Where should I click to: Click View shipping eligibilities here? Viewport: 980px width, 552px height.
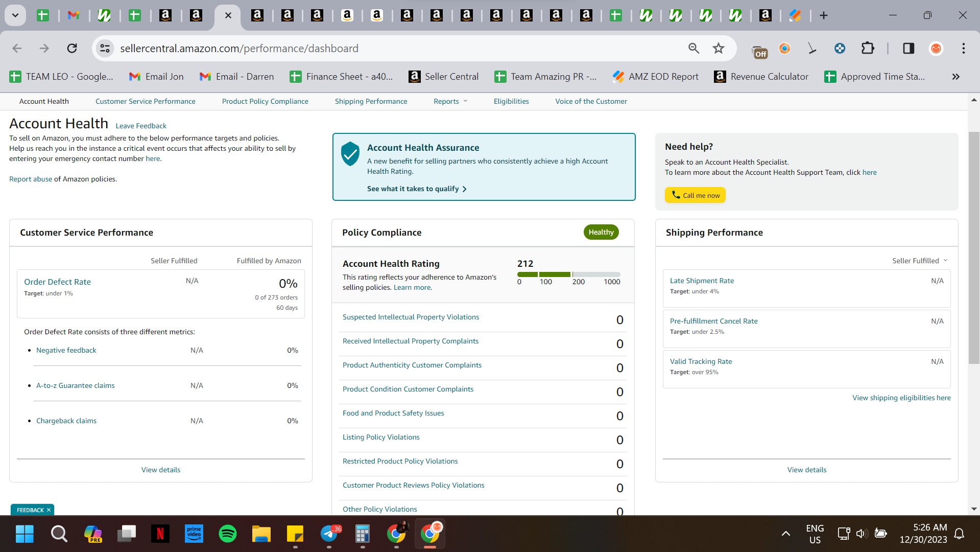901,398
